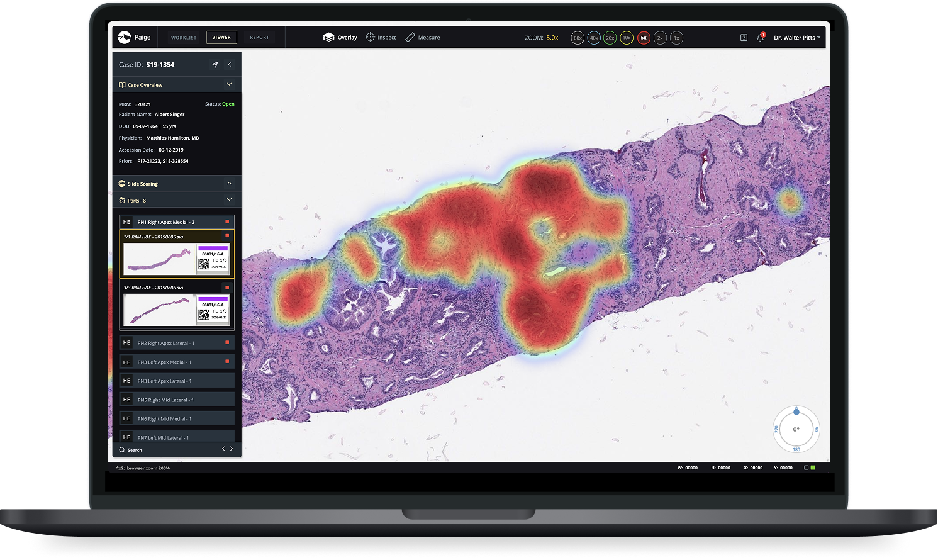
Task: Open the Report tab
Action: coord(259,38)
